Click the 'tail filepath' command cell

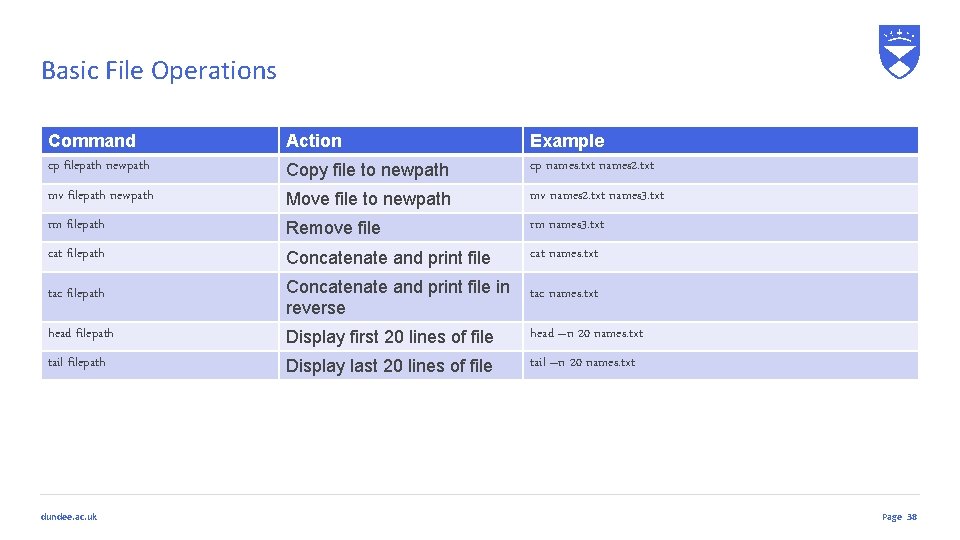(x=160, y=365)
